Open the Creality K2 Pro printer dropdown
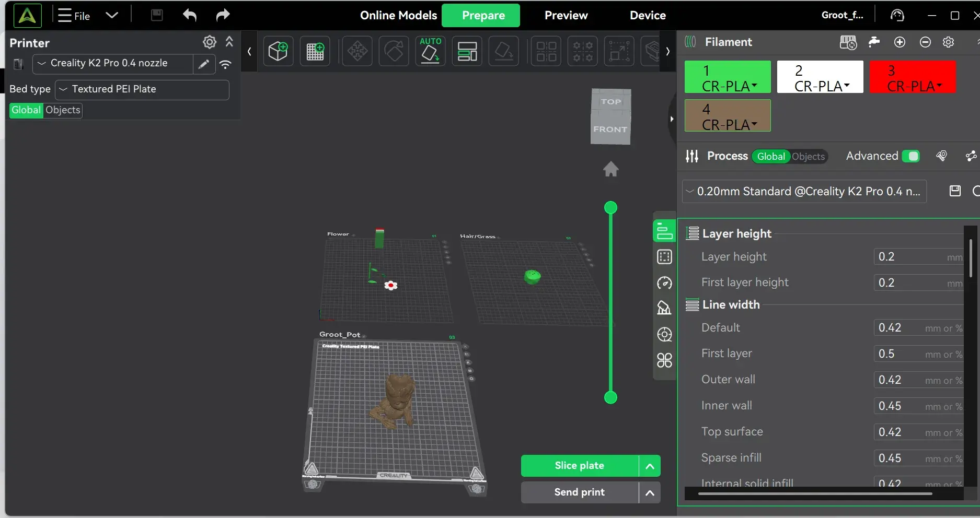This screenshot has width=980, height=518. (x=112, y=64)
